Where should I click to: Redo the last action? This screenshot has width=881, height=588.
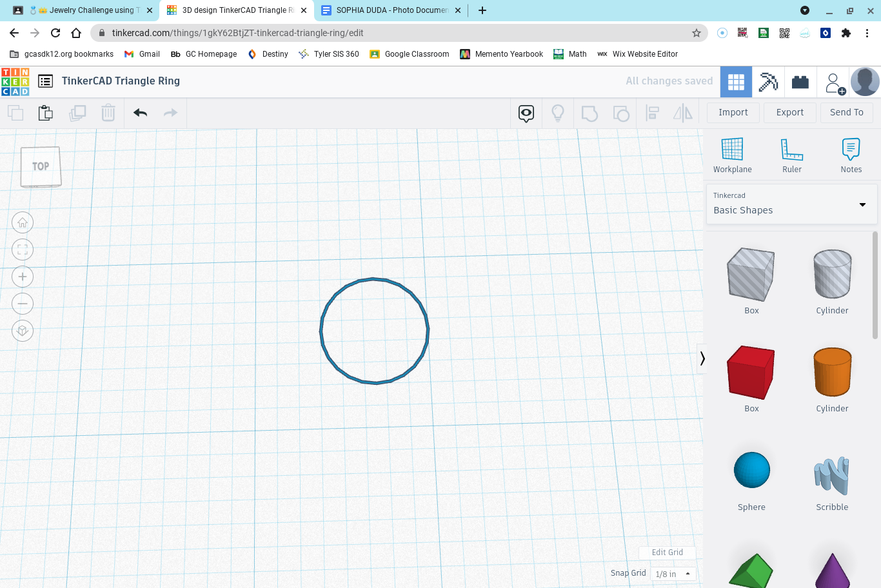point(170,113)
